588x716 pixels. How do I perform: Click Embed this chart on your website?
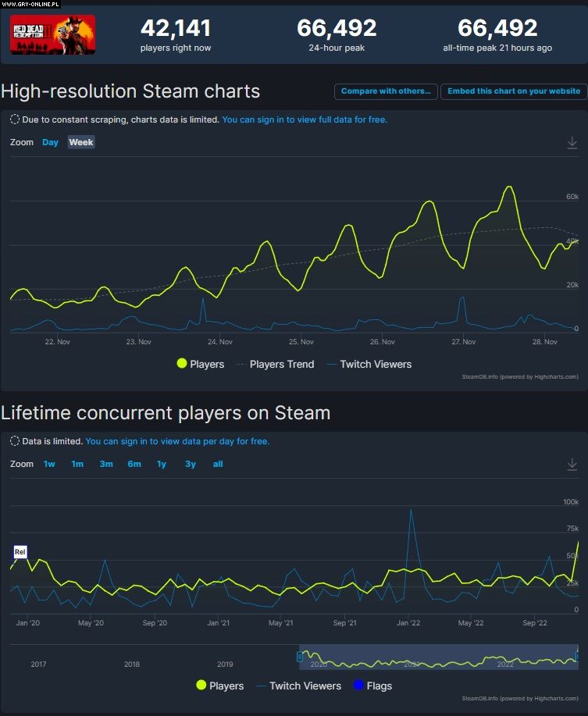tap(514, 91)
